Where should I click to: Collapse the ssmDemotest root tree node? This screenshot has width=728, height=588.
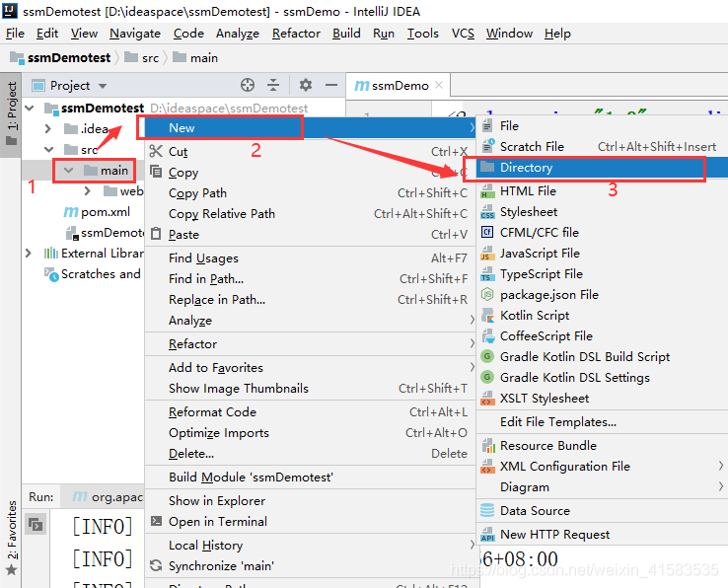coord(30,109)
